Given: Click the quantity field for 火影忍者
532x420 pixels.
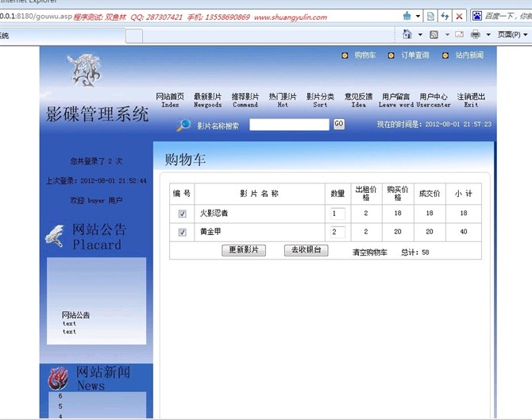Looking at the screenshot, I should click(337, 214).
